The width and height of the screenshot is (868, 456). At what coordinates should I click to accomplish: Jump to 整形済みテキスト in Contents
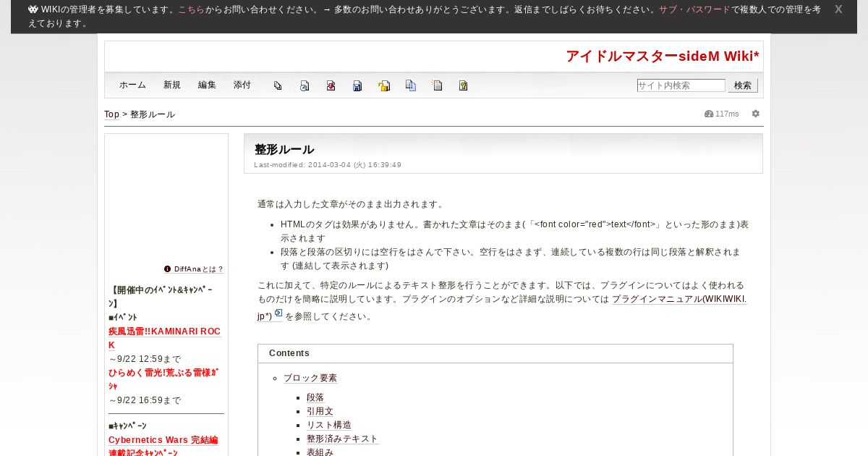click(342, 439)
